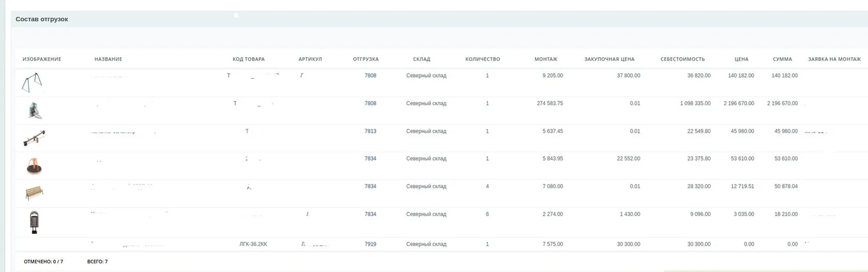Open shipment 7834 link in 50 878.04 row
Image resolution: width=868 pixels, height=272 pixels.
[x=370, y=186]
